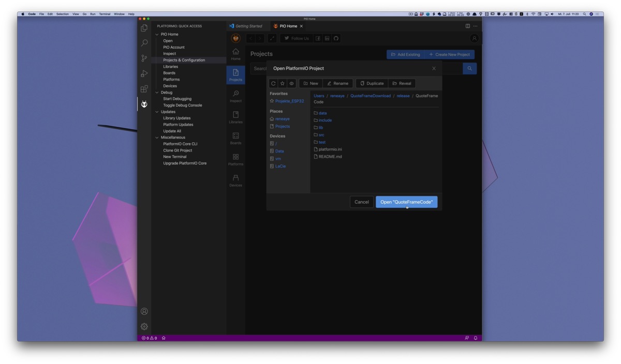
Task: Open the Manage gear in activity bar
Action: click(144, 327)
